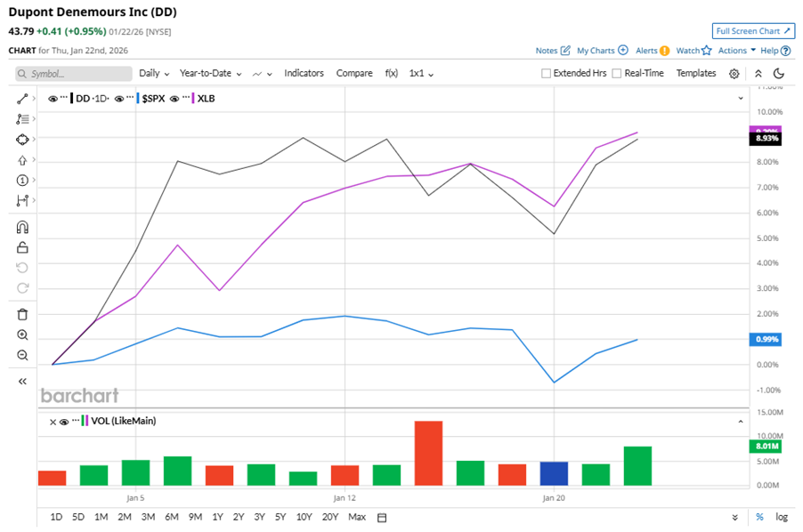Click the double up-chevron collapse icon

(758, 74)
